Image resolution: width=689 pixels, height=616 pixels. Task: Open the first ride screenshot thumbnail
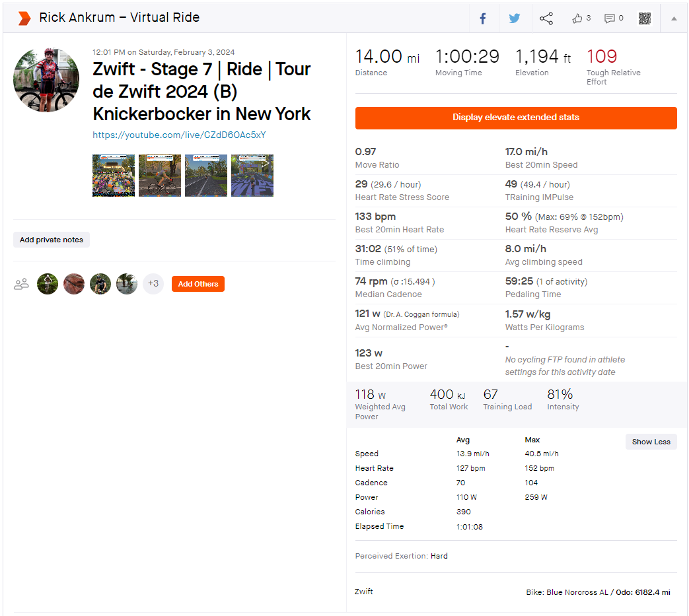pos(114,176)
